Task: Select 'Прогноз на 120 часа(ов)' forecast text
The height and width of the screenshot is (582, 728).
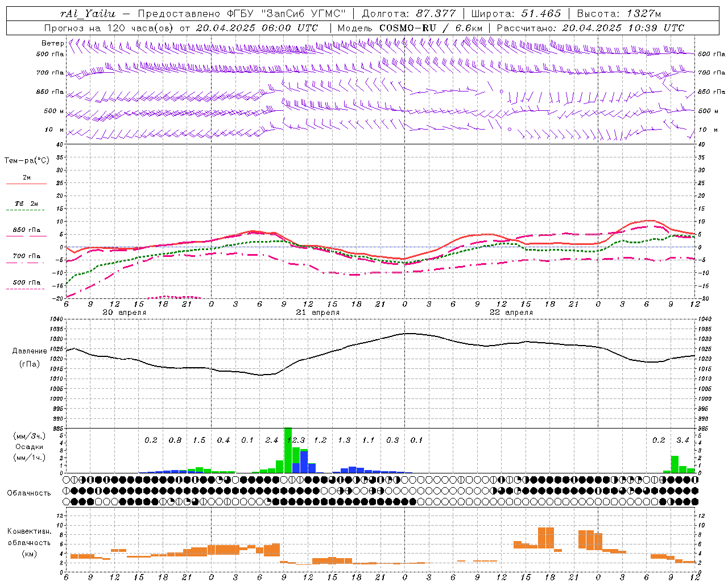Action: tap(109, 28)
